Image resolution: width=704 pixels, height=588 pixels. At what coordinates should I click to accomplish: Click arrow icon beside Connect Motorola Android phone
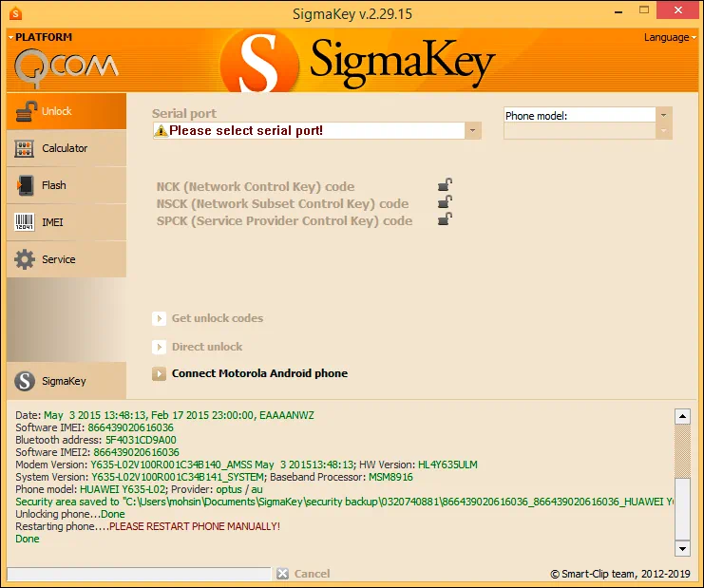click(x=159, y=373)
